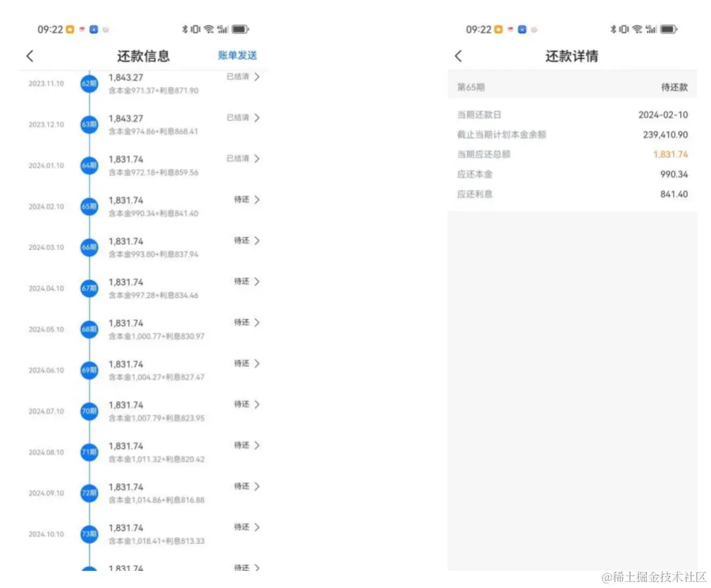Screen dimensions: 711x588
Task: Open the 账单发送 link
Action: 236,56
